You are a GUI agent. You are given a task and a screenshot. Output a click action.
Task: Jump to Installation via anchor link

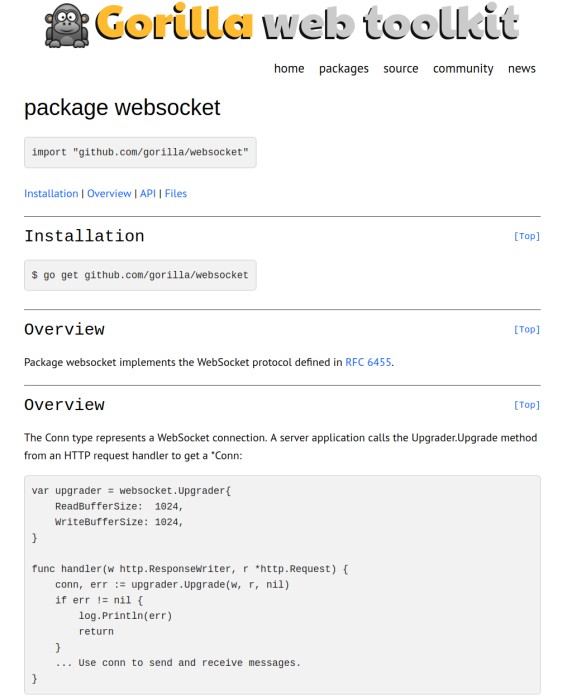(51, 193)
